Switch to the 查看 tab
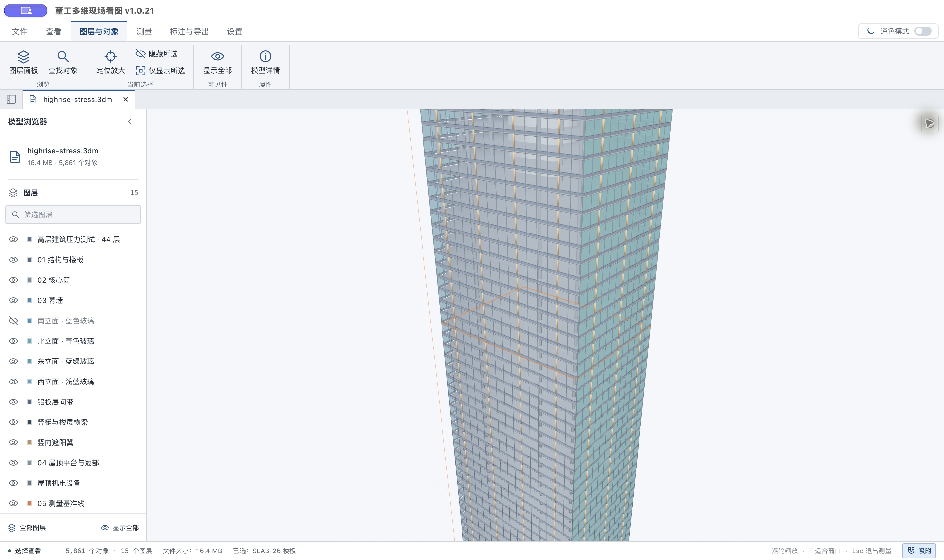The image size is (944, 560). (x=54, y=32)
